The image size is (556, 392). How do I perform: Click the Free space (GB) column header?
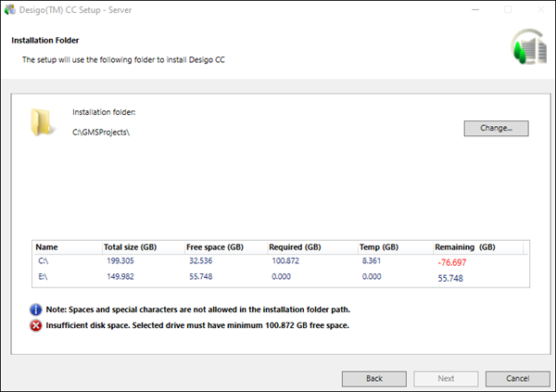coord(214,247)
